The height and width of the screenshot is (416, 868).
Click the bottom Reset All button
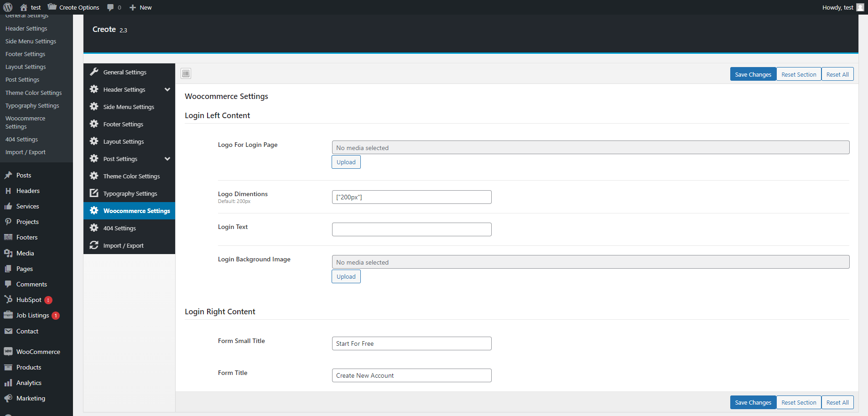pos(837,402)
